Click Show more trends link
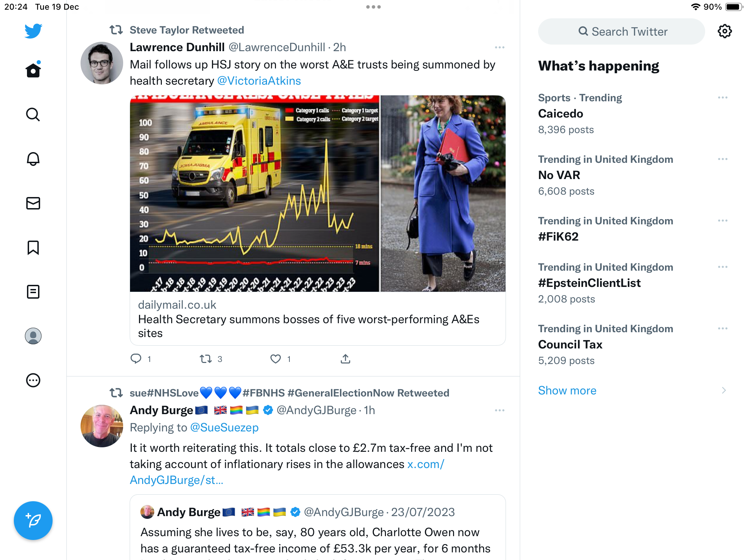 (567, 391)
